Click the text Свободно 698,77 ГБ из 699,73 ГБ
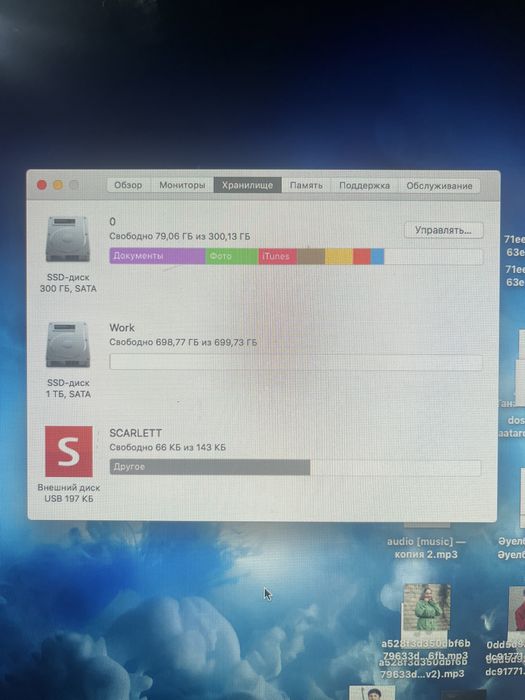 coord(183,342)
